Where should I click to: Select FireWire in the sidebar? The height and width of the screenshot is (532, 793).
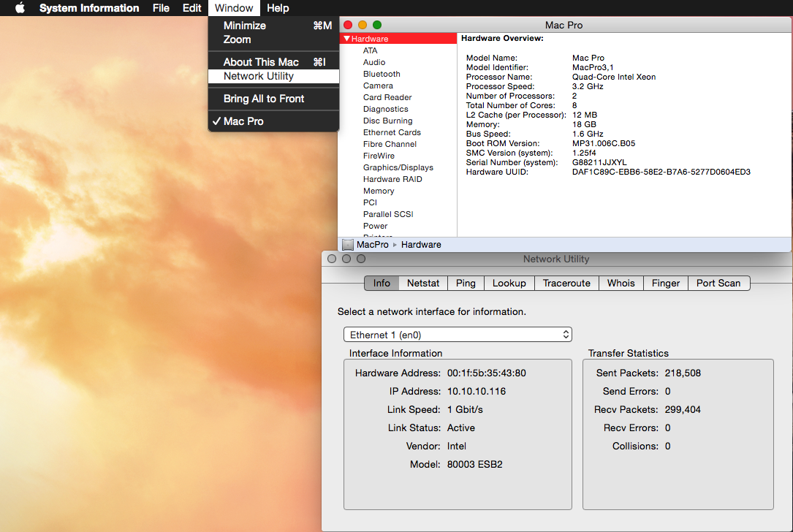click(x=379, y=156)
